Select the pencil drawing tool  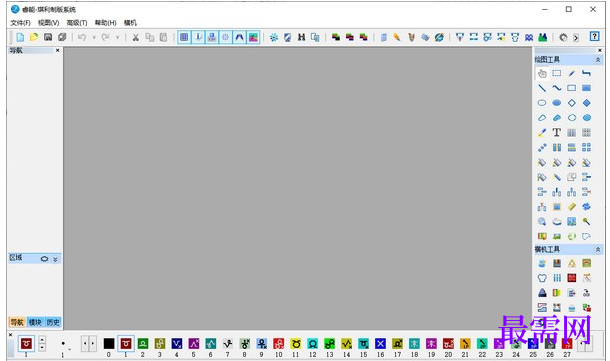tap(571, 73)
